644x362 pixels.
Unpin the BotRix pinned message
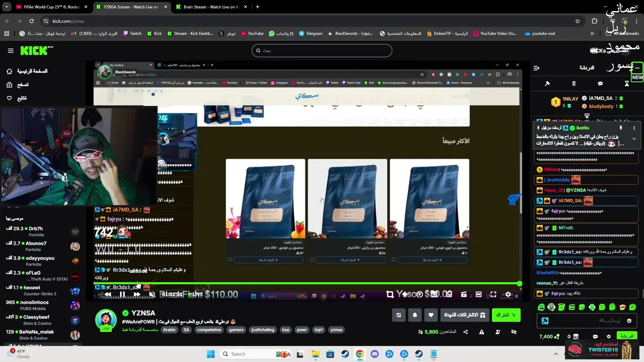click(x=621, y=128)
